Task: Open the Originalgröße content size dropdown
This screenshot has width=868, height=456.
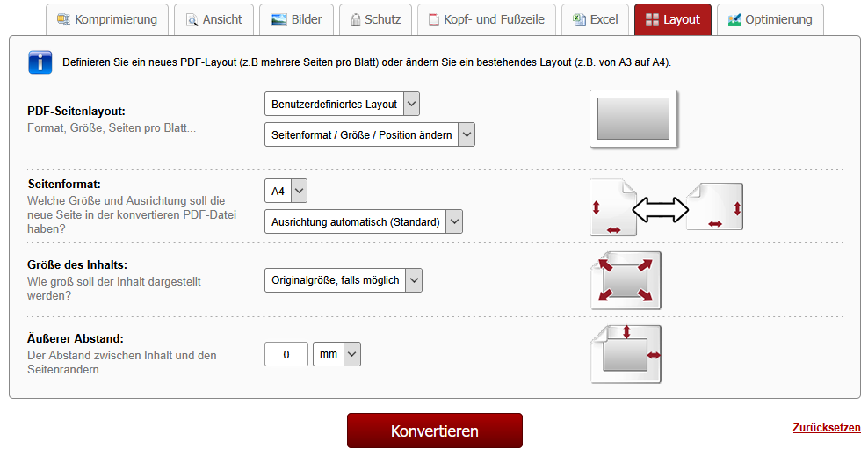Action: [343, 280]
